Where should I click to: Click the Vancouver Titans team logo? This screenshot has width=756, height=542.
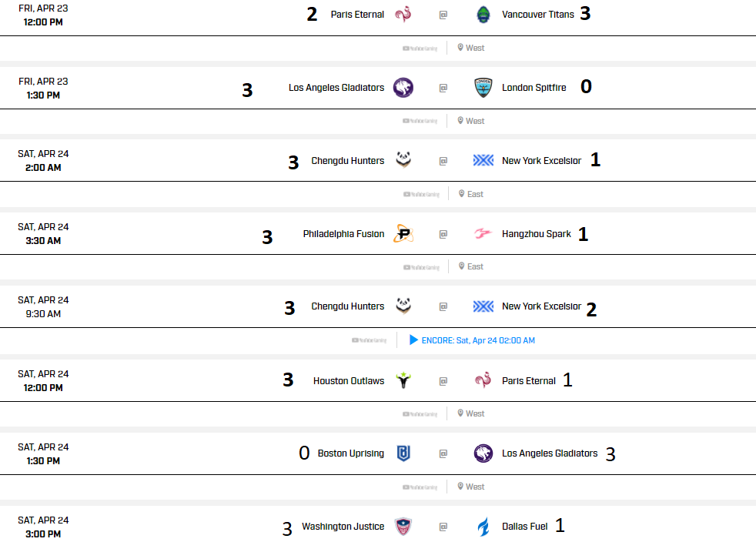pos(483,15)
